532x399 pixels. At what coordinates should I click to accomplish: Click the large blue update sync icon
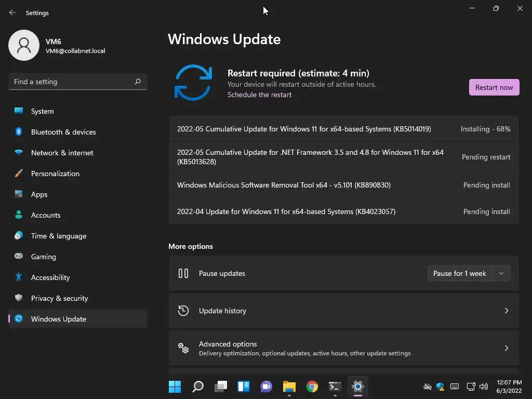coord(193,83)
